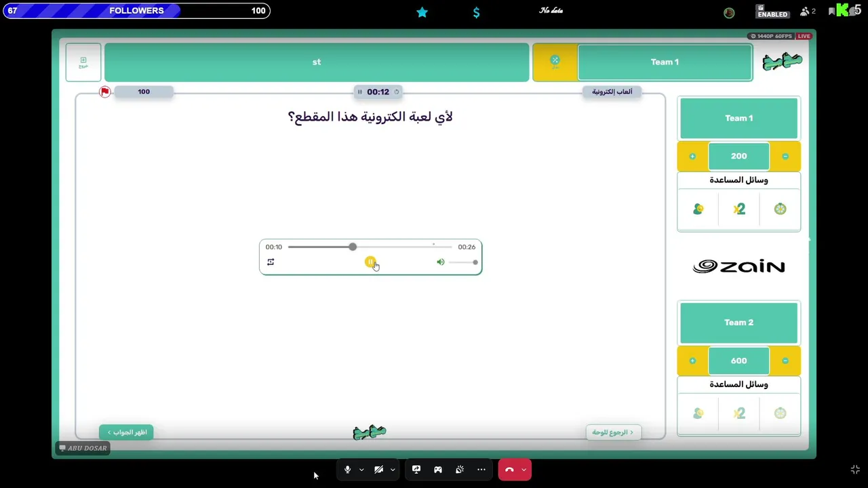Decrease Team 1 score with minus

point(785,157)
